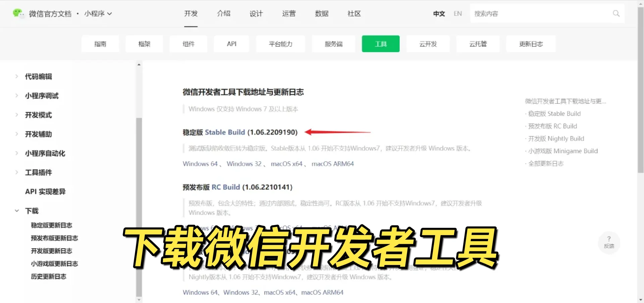Viewport: 644px width, 303px height.
Task: Click the sidebar scroll down arrow
Action: pos(139,299)
